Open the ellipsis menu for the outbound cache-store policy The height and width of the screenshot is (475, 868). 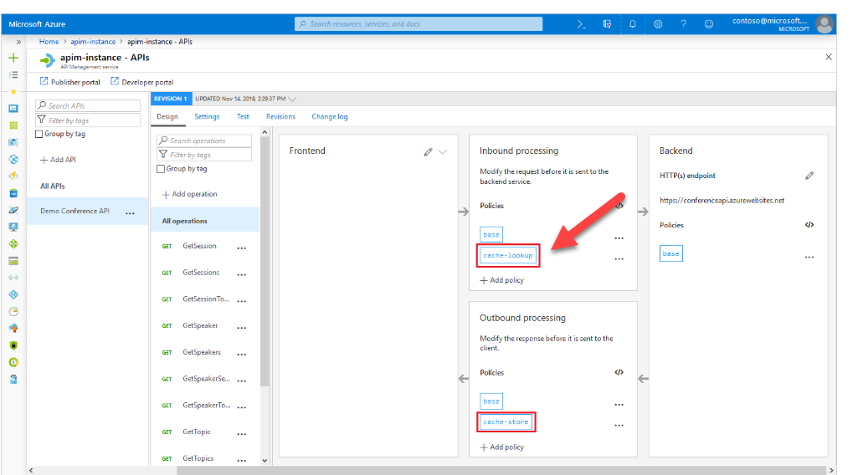point(619,425)
